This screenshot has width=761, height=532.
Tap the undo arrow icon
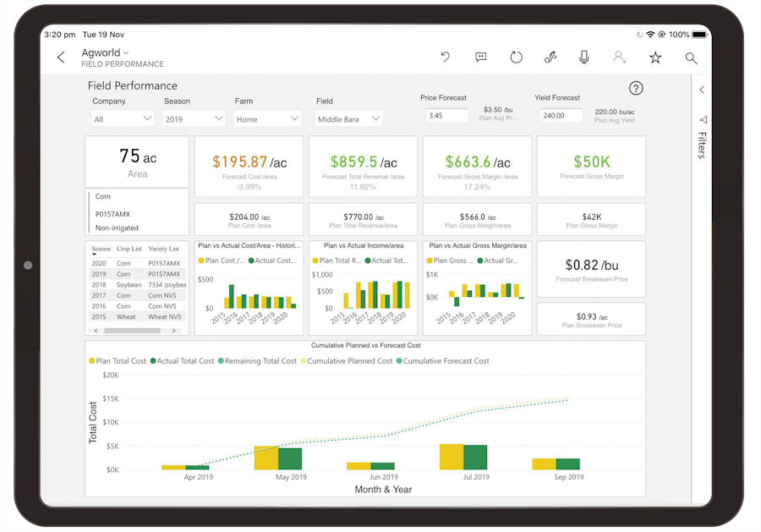point(446,58)
